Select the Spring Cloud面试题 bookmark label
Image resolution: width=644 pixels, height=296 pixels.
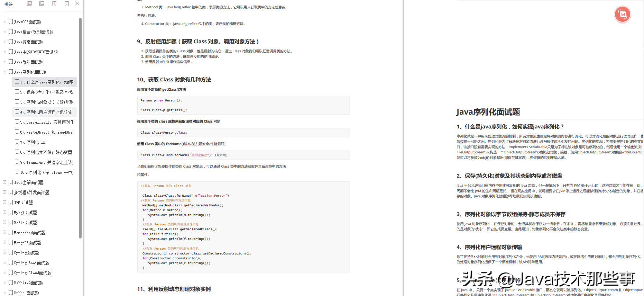[33, 273]
